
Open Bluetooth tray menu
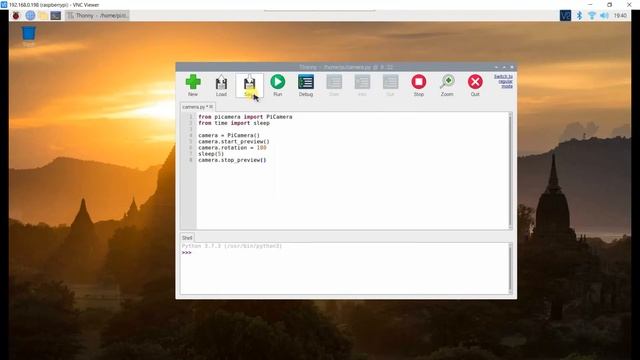click(579, 16)
